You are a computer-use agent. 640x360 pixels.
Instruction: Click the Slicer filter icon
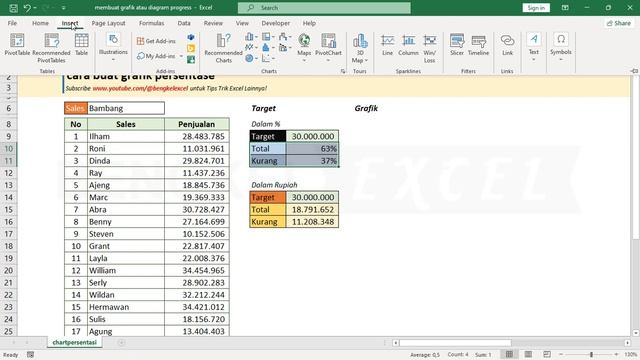pyautogui.click(x=457, y=45)
